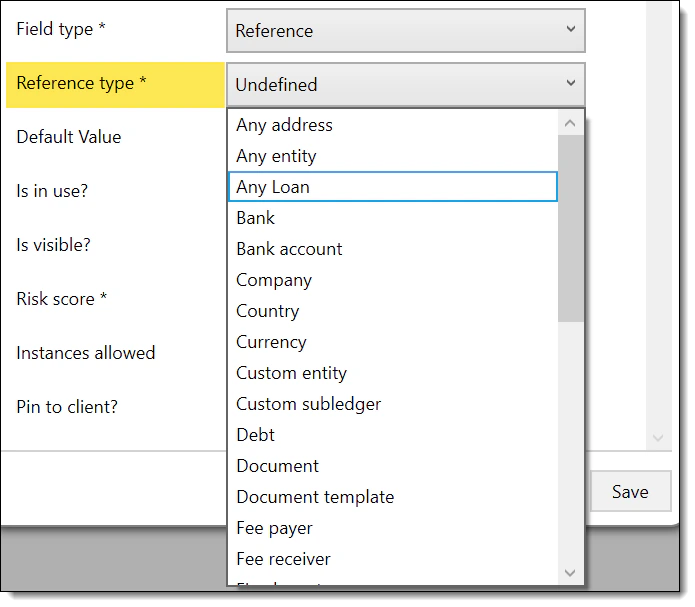Choose 'Bank account' reference type

(x=393, y=249)
